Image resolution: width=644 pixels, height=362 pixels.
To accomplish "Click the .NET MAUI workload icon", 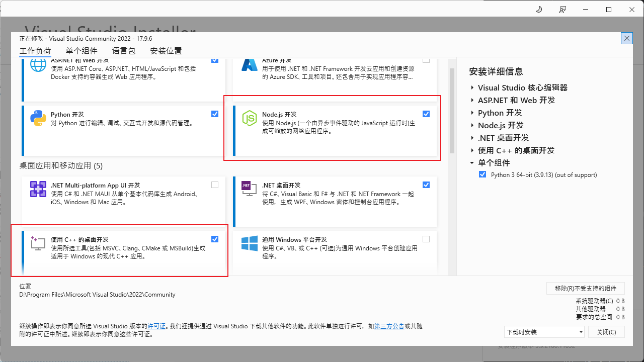I will pyautogui.click(x=38, y=189).
